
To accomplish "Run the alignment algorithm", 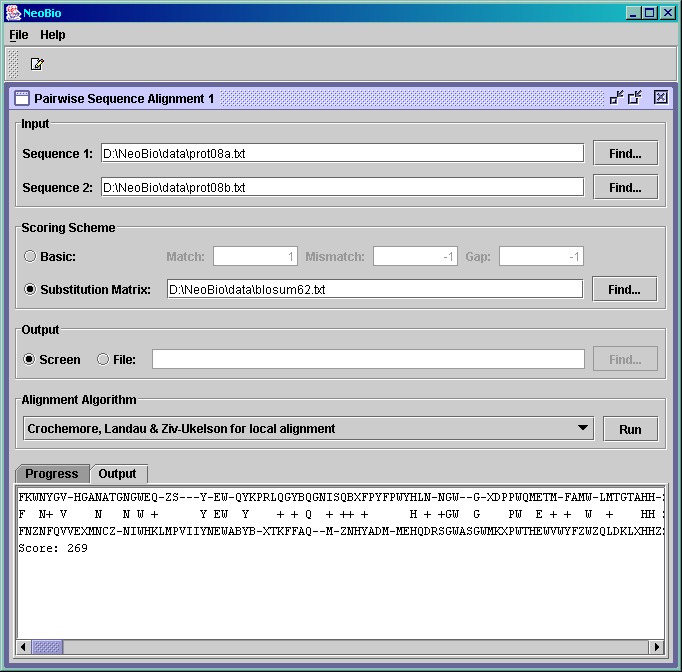I will (x=630, y=429).
